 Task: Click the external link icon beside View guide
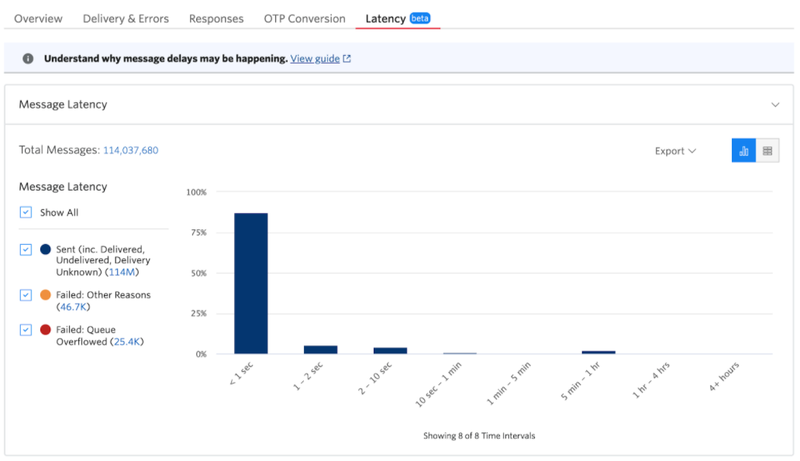click(x=347, y=59)
